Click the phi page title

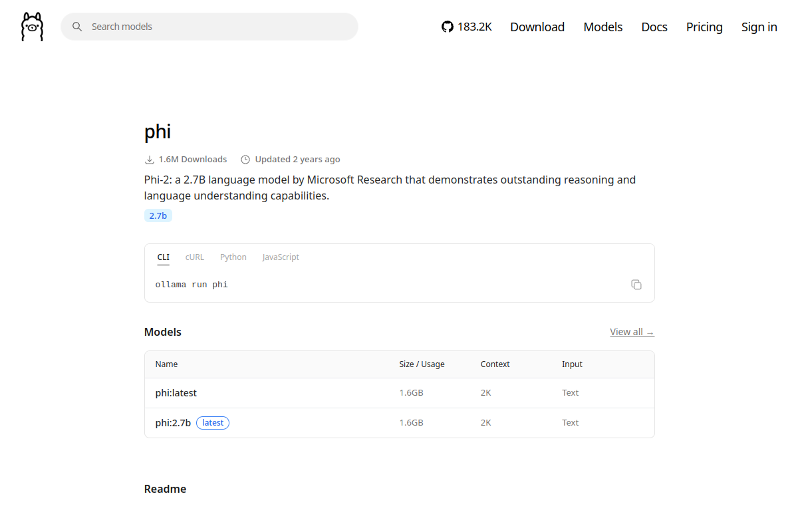click(x=158, y=132)
